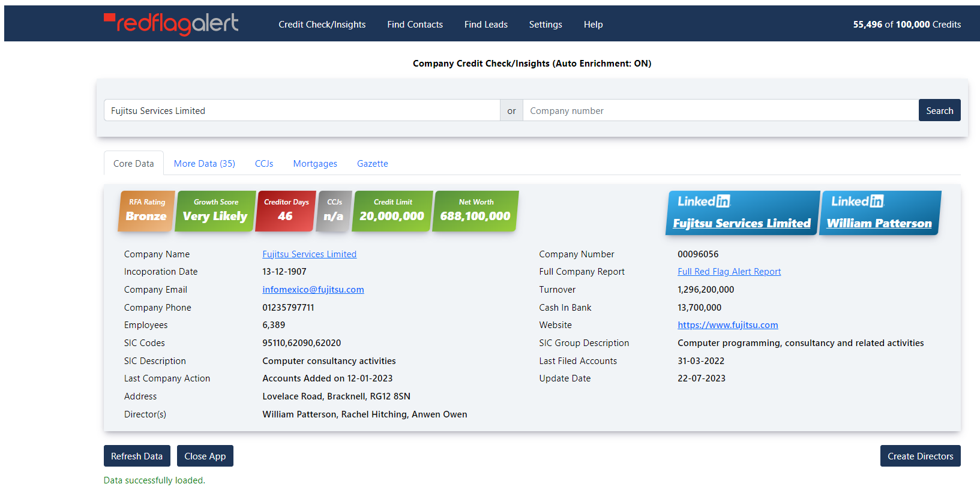The height and width of the screenshot is (493, 980).
Task: Click the redflagalert logo
Action: click(x=171, y=24)
